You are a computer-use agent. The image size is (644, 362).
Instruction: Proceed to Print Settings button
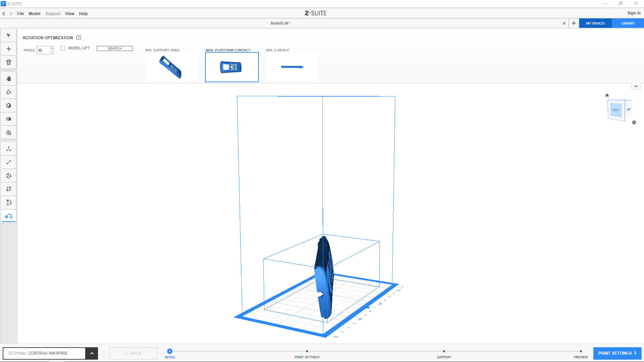point(617,353)
